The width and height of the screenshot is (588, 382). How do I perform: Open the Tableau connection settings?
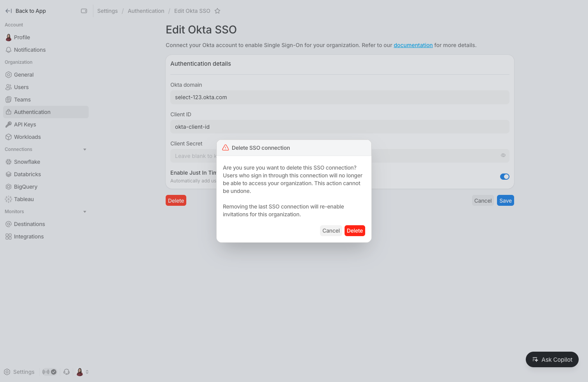point(23,199)
